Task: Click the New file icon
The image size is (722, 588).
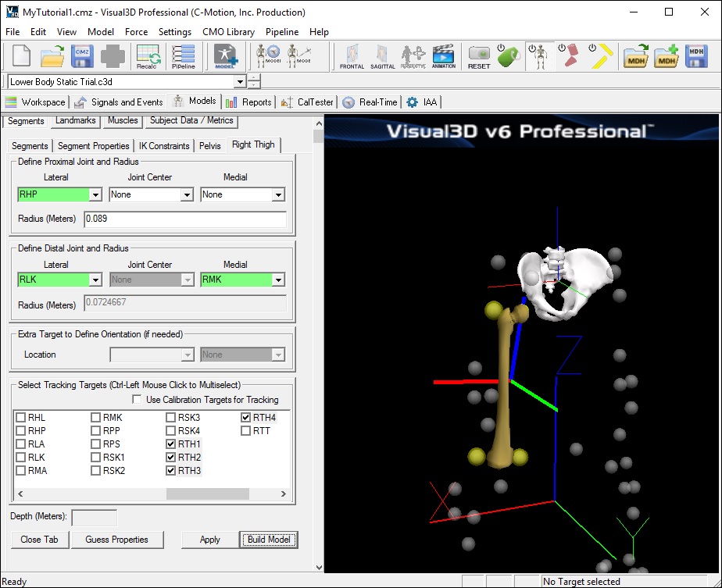Action: tap(22, 57)
